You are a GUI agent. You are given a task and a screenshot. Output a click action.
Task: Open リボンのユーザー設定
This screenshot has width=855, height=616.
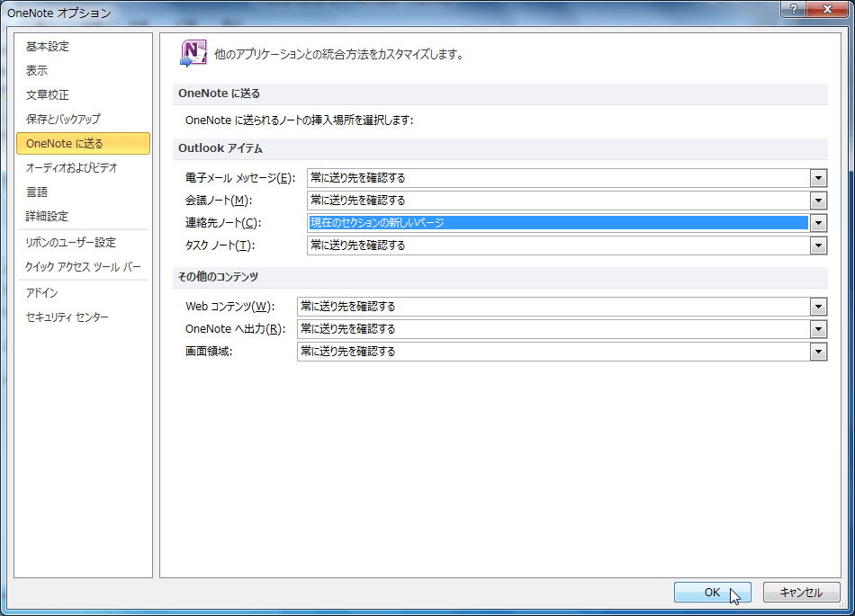83,243
